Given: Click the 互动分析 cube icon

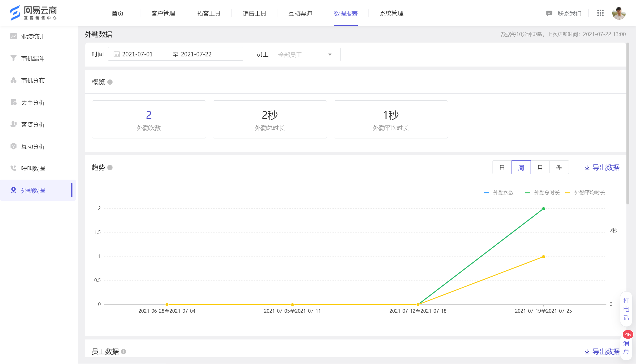Looking at the screenshot, I should tap(14, 146).
